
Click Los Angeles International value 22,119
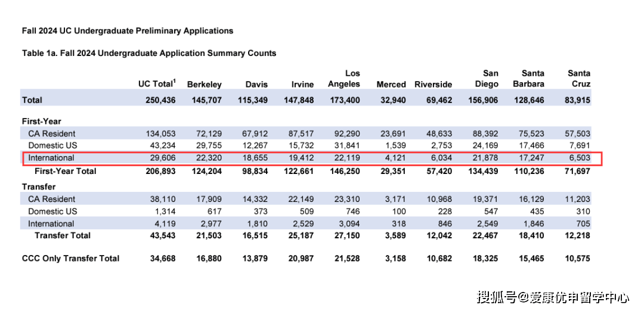348,157
